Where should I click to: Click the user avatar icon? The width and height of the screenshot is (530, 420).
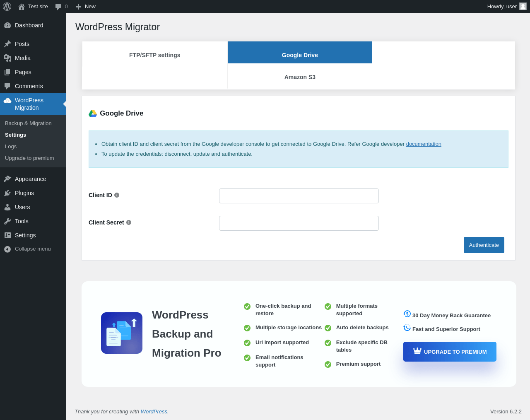[523, 7]
